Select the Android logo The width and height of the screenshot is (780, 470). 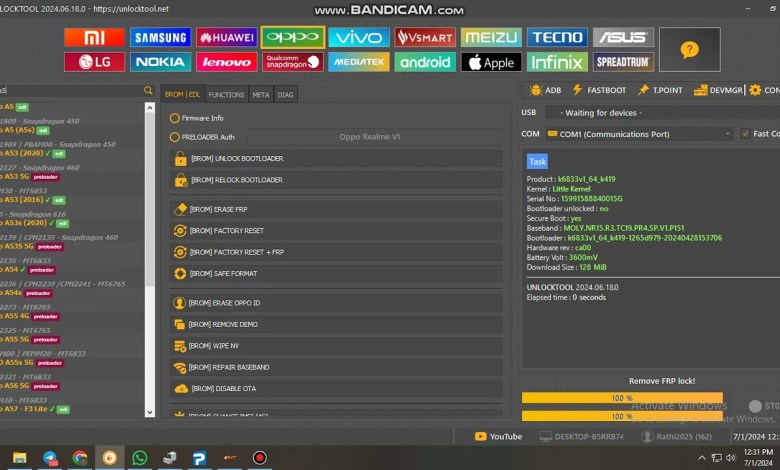[x=425, y=62]
